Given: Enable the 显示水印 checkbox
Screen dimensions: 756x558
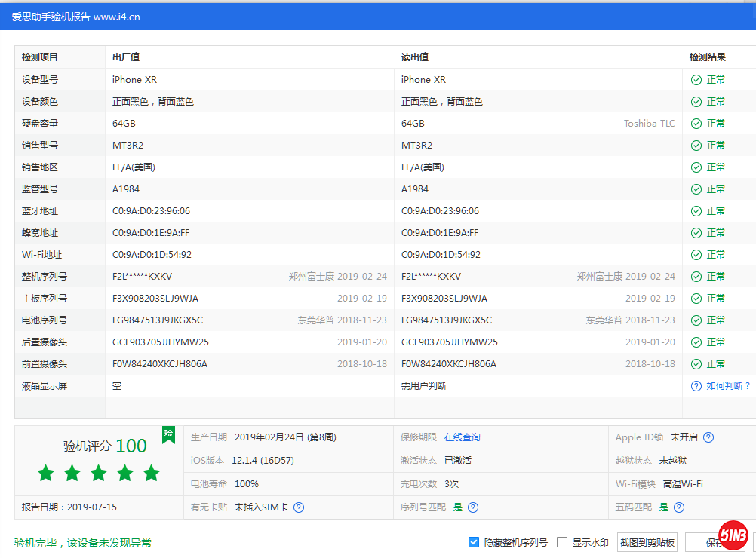Looking at the screenshot, I should [x=561, y=541].
